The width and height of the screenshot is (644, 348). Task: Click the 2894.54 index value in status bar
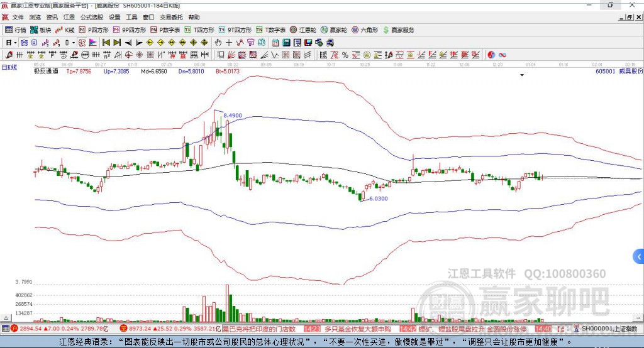[x=31, y=329]
